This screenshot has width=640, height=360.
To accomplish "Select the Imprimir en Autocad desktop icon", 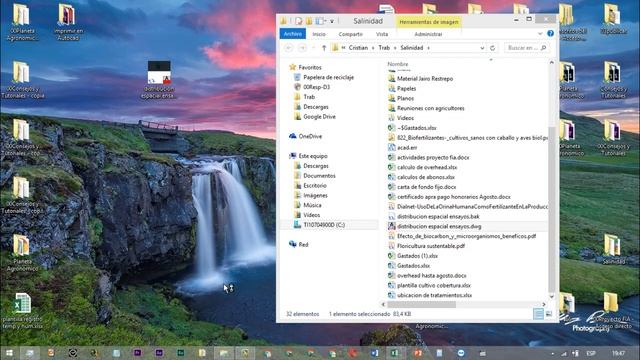I will (68, 22).
